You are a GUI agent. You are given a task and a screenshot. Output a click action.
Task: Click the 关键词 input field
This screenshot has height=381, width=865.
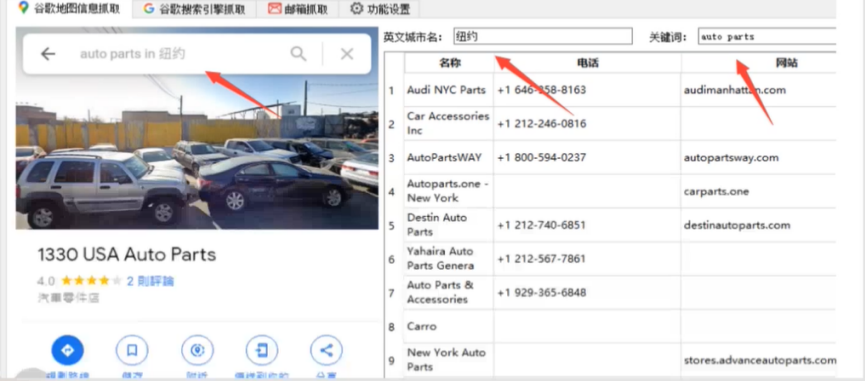[767, 36]
